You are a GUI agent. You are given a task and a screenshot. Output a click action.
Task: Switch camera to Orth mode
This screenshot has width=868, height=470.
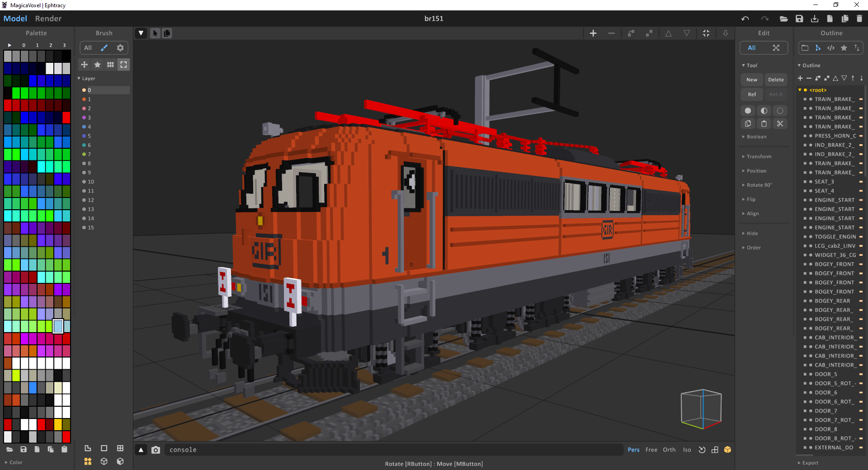[669, 450]
